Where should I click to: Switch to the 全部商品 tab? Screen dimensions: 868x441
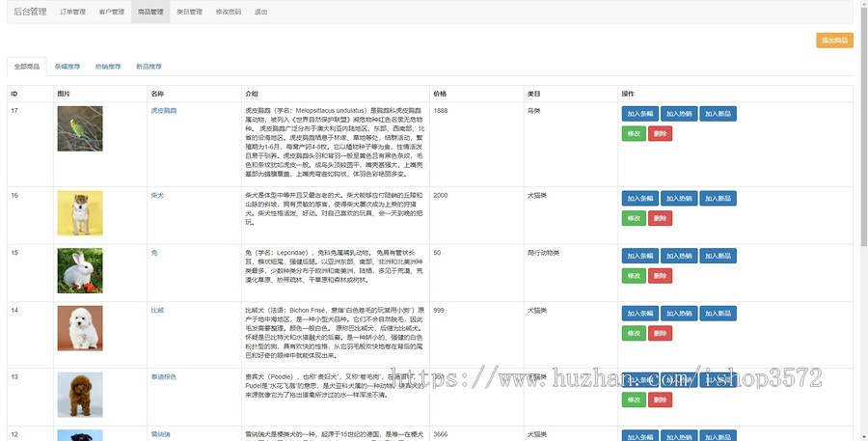pos(27,67)
